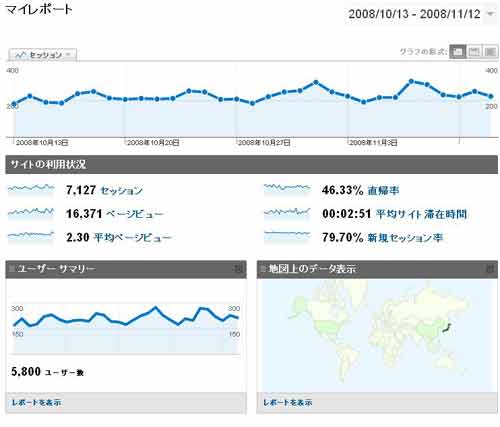Click the 46.33% bounce rate value

click(343, 190)
